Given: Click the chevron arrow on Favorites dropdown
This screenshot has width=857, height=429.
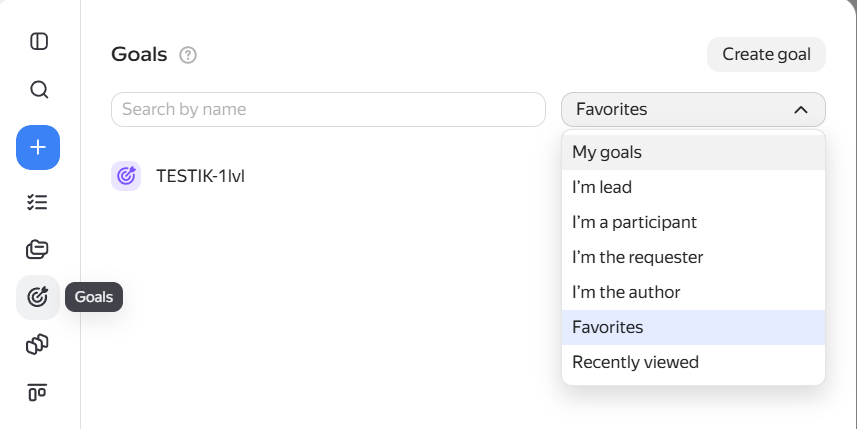Looking at the screenshot, I should pyautogui.click(x=800, y=110).
